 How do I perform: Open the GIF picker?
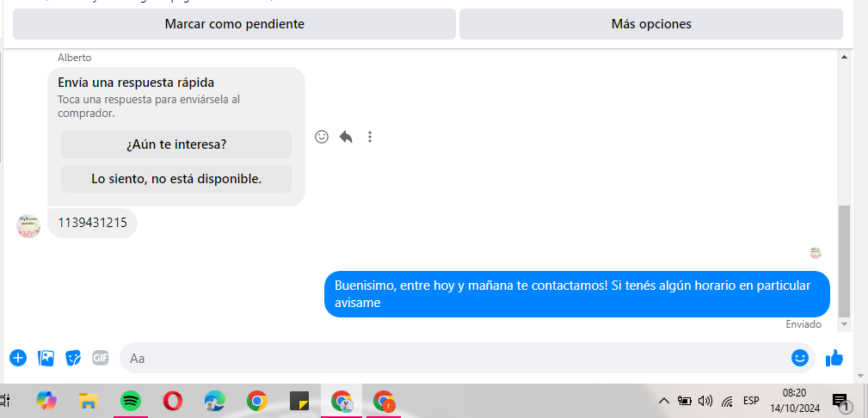point(100,358)
